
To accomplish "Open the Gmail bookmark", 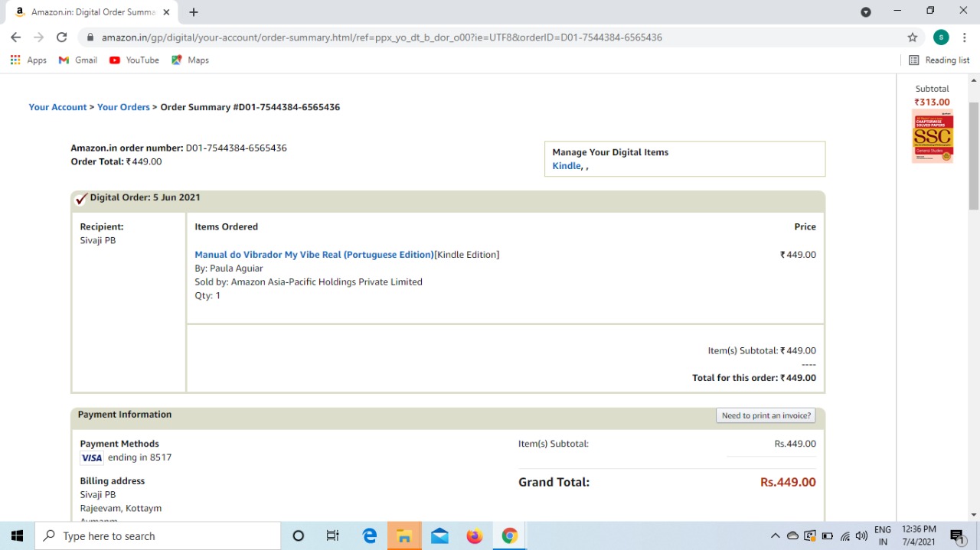I will pos(78,60).
